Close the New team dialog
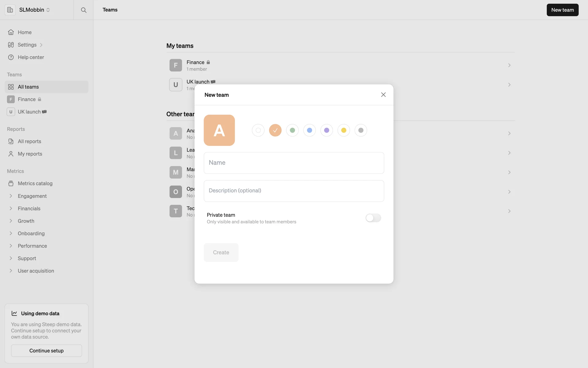Screen dimensions: 588x368 click(383, 95)
